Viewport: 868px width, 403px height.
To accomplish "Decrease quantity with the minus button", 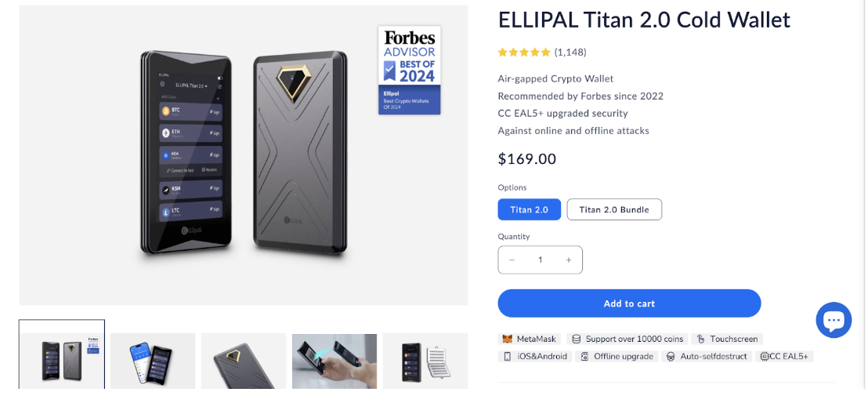I will coord(512,260).
